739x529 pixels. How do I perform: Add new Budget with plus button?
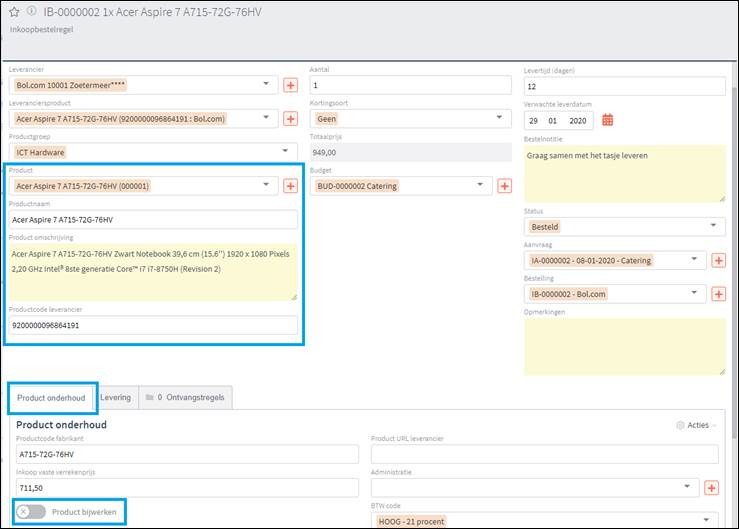click(504, 186)
